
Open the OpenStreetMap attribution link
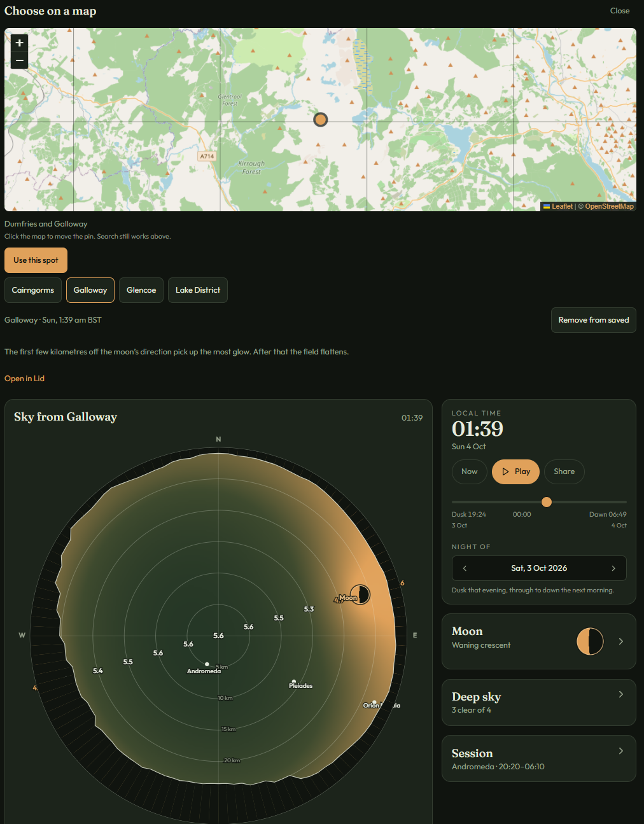point(610,206)
